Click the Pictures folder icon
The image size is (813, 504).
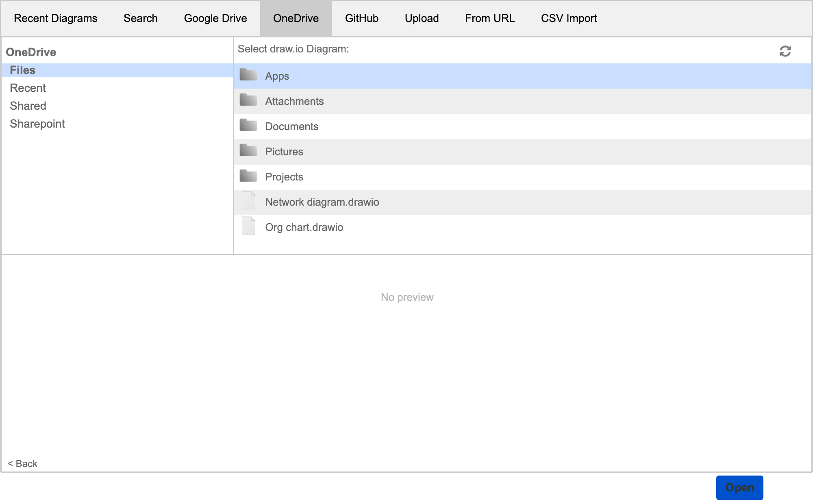pos(248,150)
